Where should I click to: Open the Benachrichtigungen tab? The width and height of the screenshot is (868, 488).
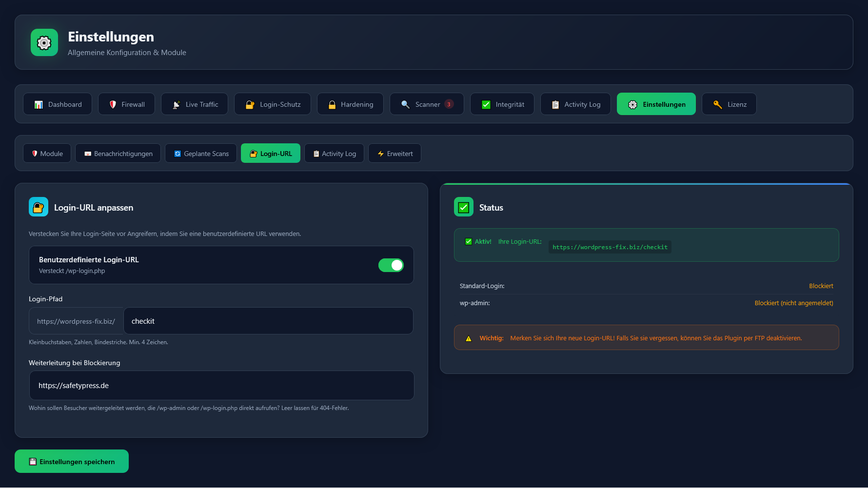pos(118,153)
